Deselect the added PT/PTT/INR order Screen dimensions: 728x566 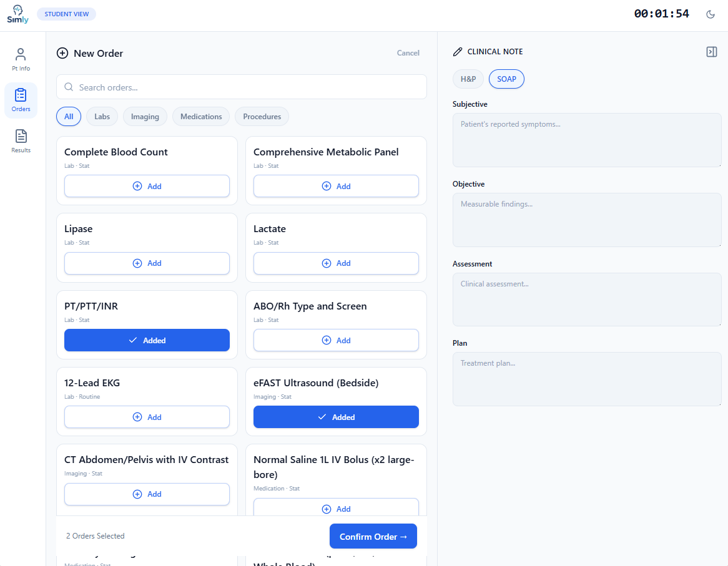(147, 340)
